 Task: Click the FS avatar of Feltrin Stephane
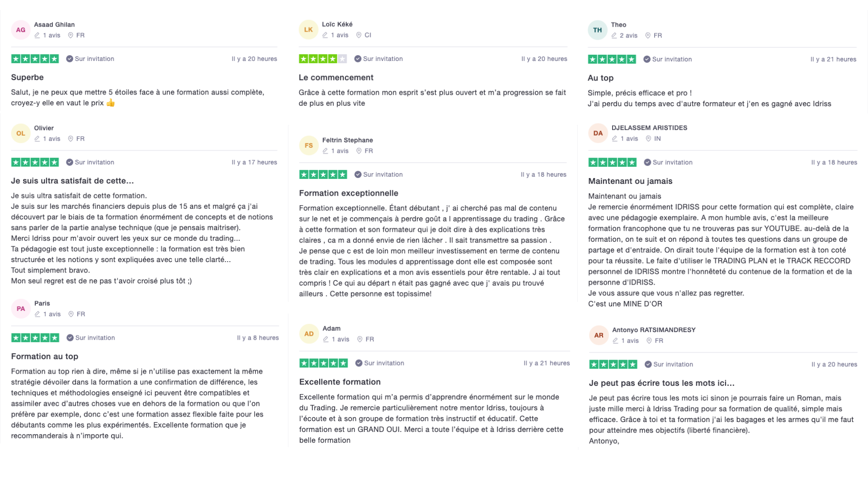[x=309, y=145]
